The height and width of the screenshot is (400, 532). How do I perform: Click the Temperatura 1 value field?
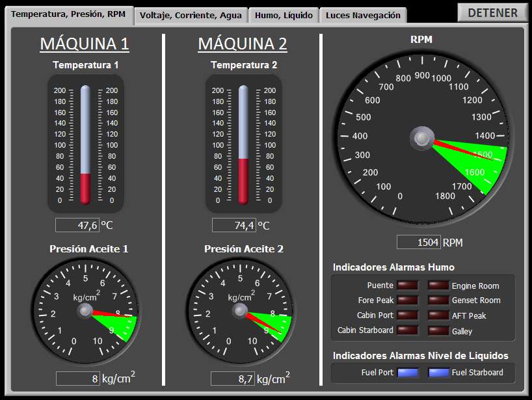tap(77, 226)
